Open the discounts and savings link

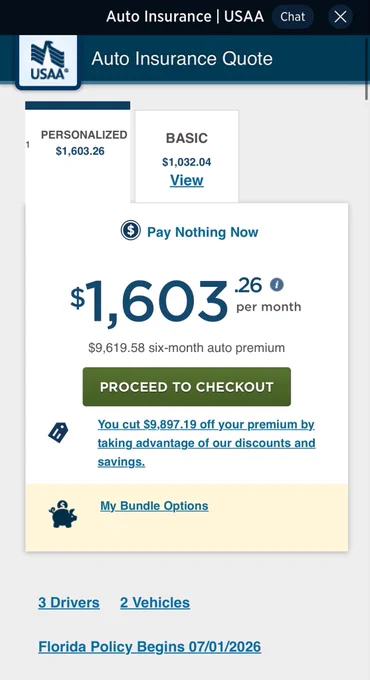(x=206, y=443)
